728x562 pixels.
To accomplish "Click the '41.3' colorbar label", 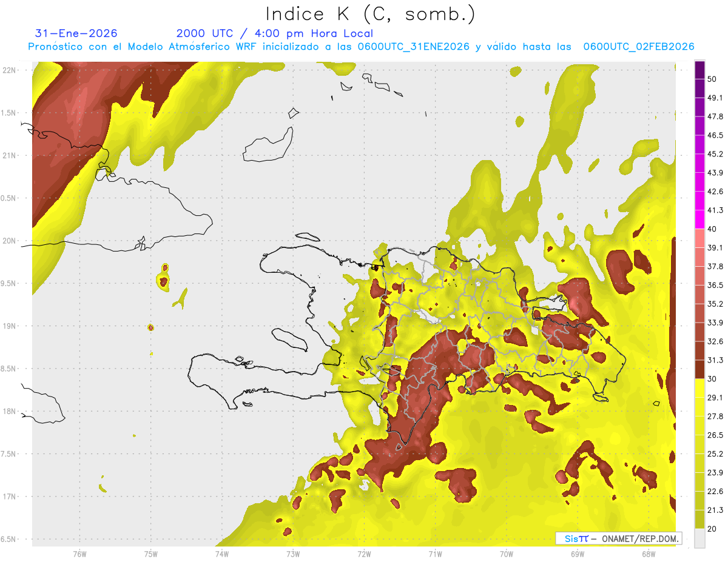I will [715, 210].
